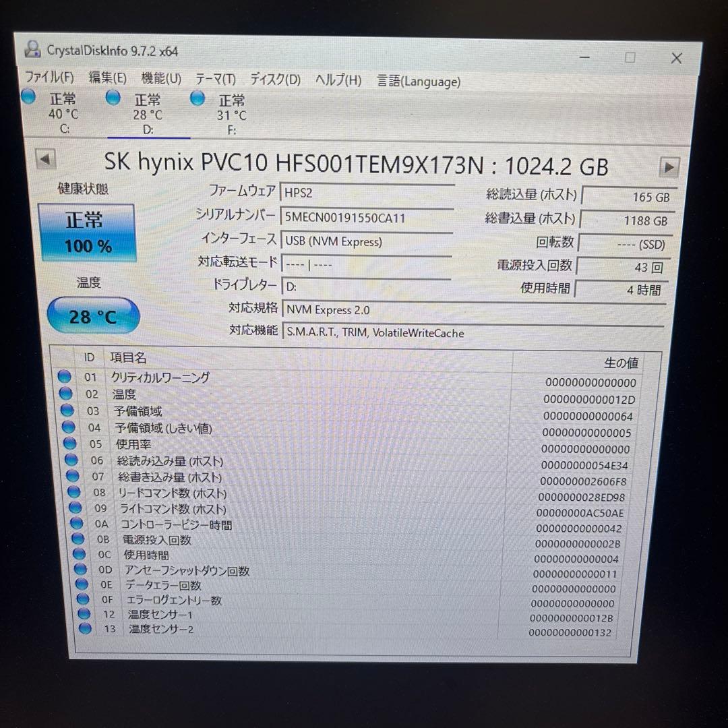Click total host reads value 165 GB
The width and height of the screenshot is (728, 728).
(629, 196)
